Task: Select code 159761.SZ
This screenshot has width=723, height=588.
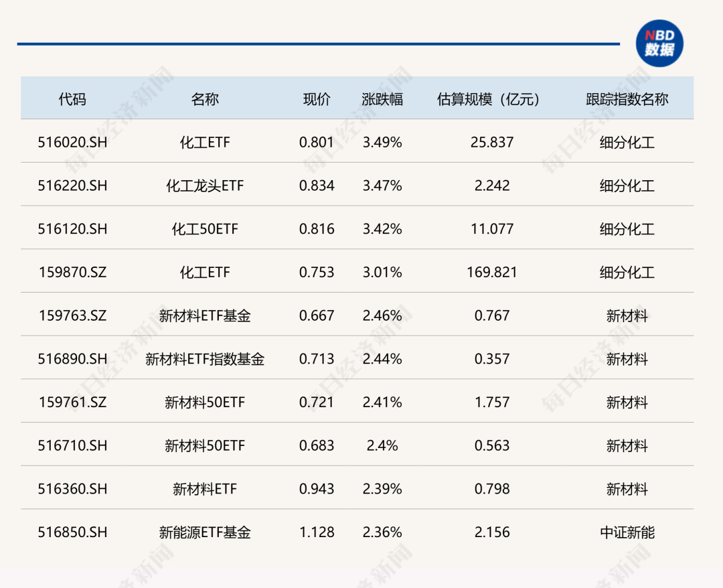Action: pos(72,402)
